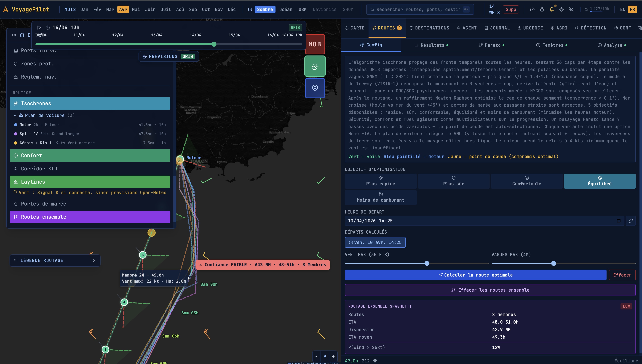Focus the route search field
The height and width of the screenshot is (364, 642).
pos(420,10)
